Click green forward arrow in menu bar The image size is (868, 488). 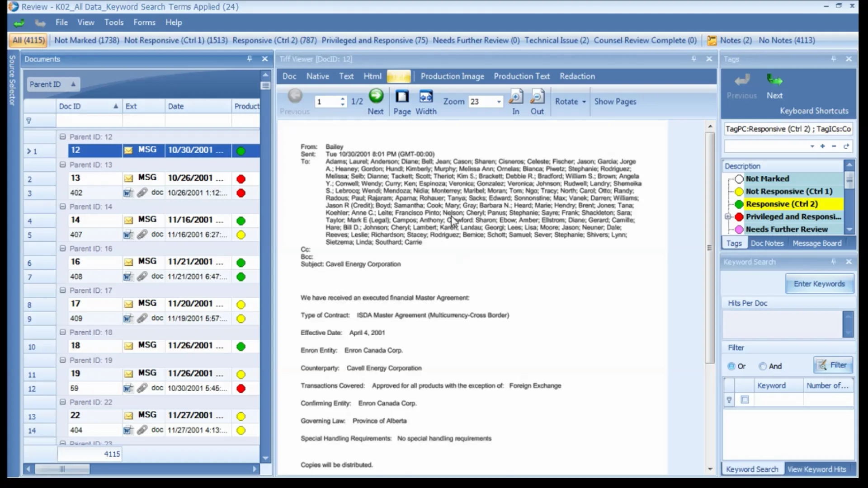pos(19,23)
